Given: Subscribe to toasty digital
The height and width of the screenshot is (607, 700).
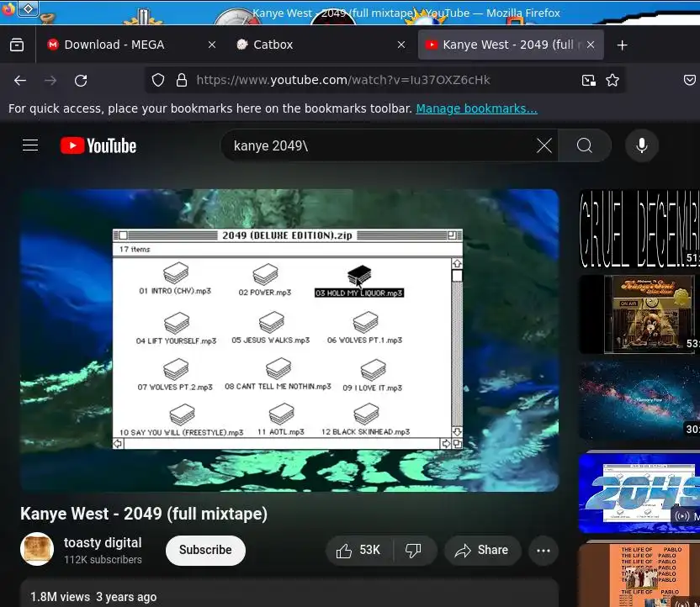Looking at the screenshot, I should pos(205,550).
